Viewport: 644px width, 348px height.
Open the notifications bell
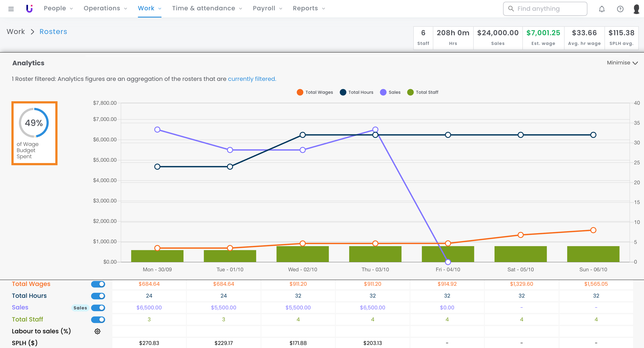(601, 9)
